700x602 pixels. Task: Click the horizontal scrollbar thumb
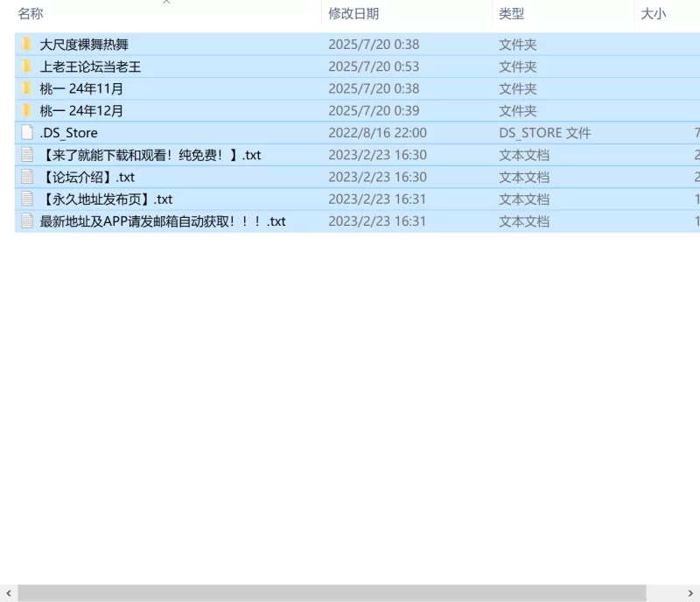coord(332,593)
